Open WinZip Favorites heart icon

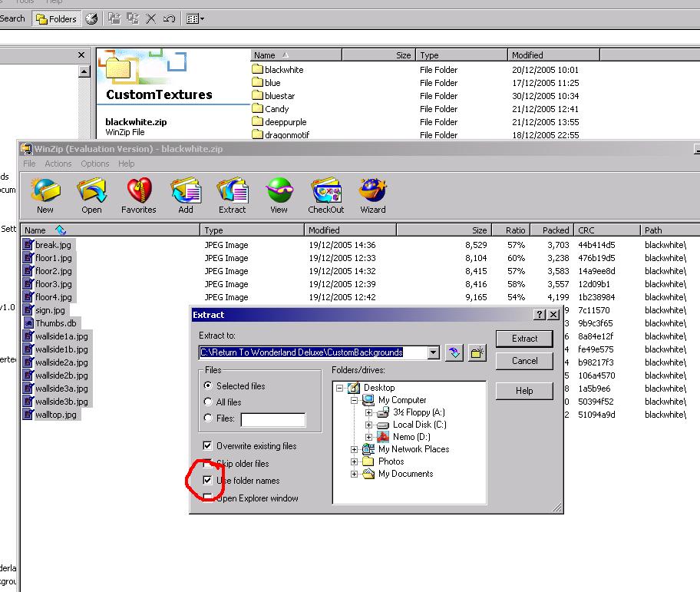pos(139,195)
